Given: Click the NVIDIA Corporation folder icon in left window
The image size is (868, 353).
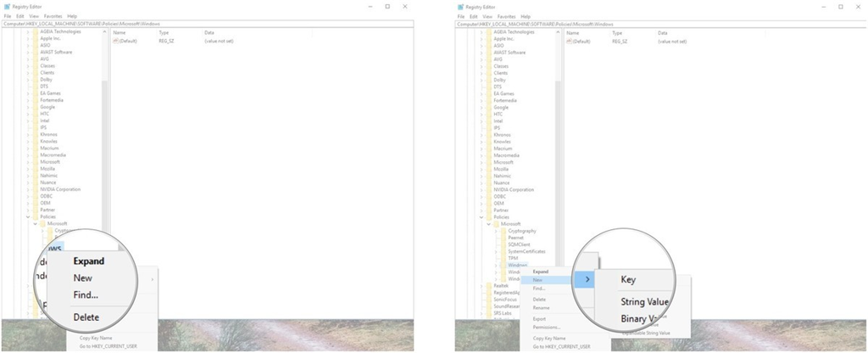Looking at the screenshot, I should pyautogui.click(x=36, y=189).
